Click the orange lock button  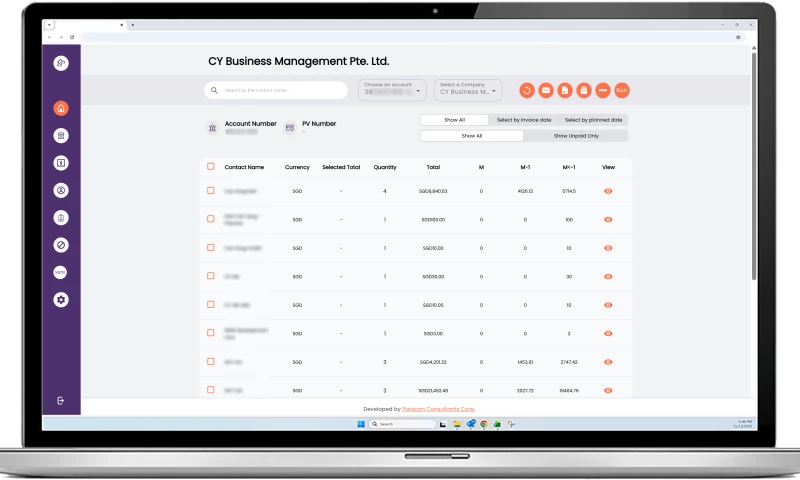point(583,90)
